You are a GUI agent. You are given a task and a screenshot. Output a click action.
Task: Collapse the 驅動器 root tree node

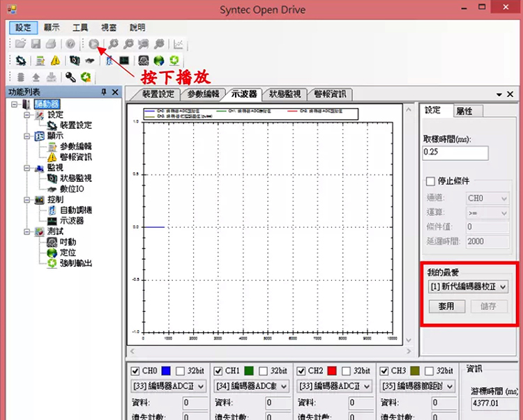click(14, 104)
